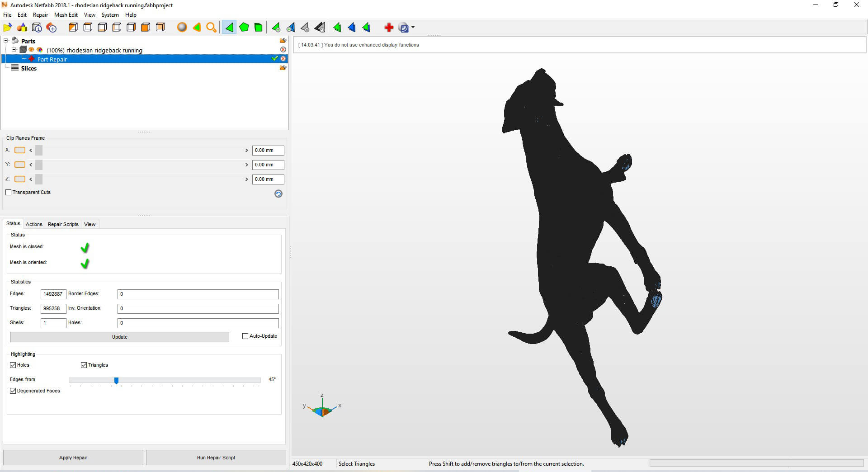The width and height of the screenshot is (868, 472).
Task: Click the Update button
Action: 120,337
